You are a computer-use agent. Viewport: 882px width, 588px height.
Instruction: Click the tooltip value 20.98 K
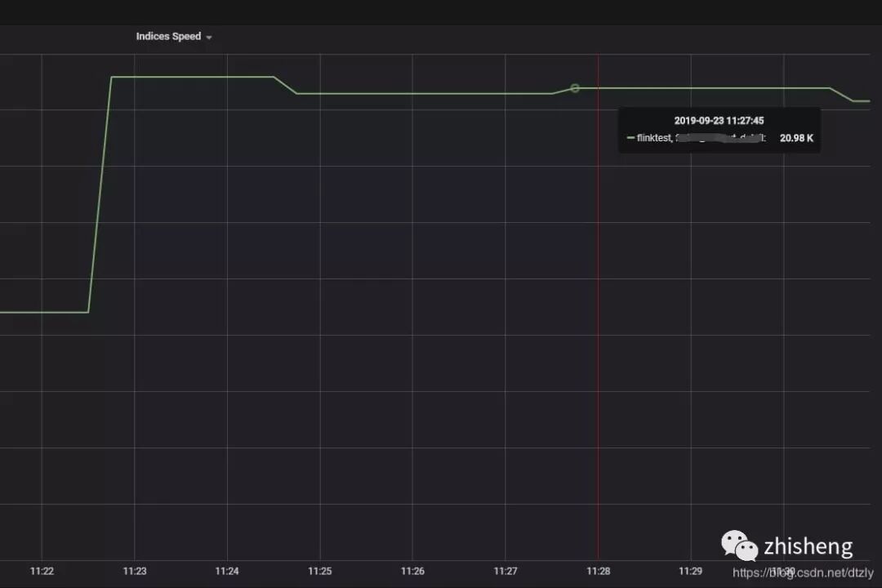click(x=796, y=138)
